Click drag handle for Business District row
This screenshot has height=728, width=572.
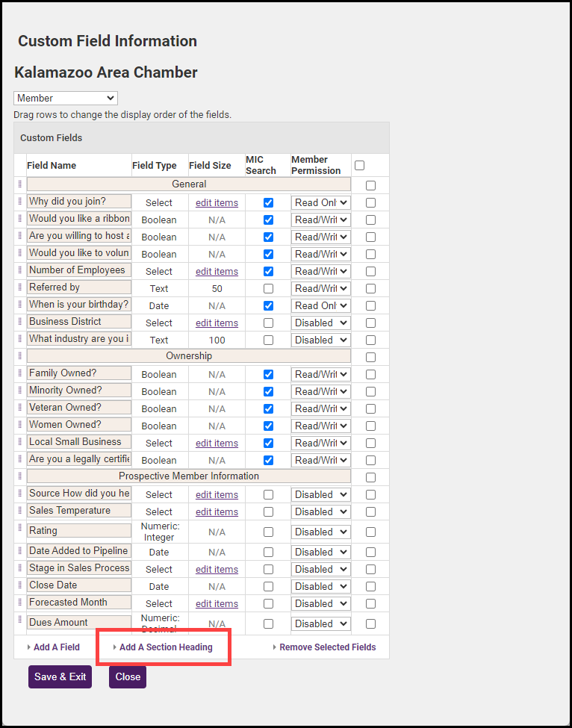[x=20, y=322]
